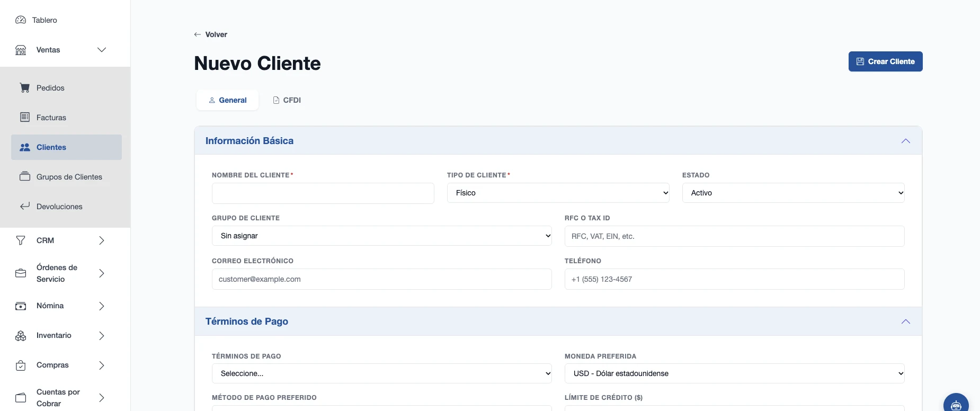Open the Estado dropdown
The image size is (980, 411).
click(x=794, y=193)
